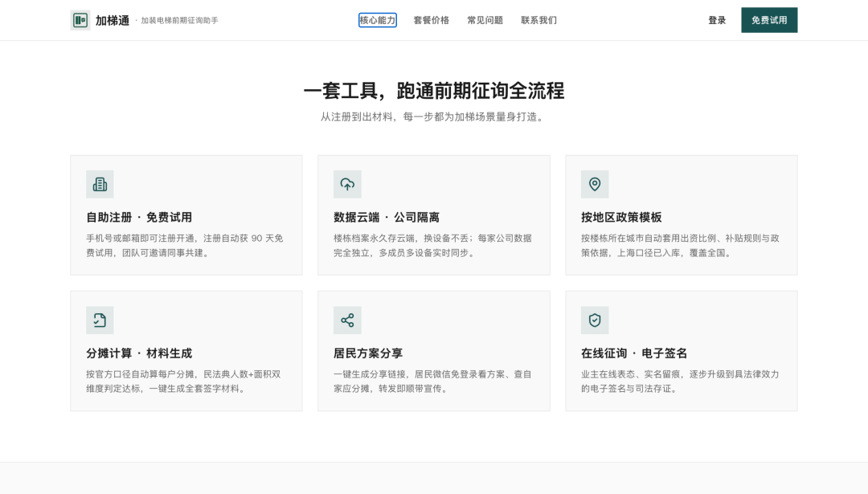
Task: Click the 按地区政策模板 card title
Action: pyautogui.click(x=621, y=218)
